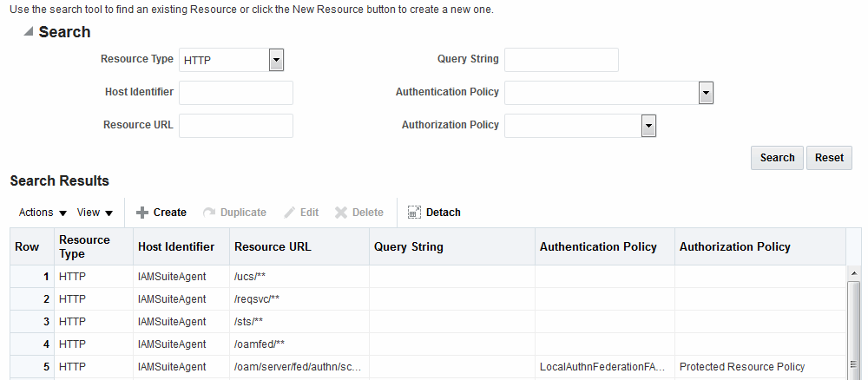The height and width of the screenshot is (380, 868).
Task: Collapse the Search section triangle
Action: click(29, 32)
